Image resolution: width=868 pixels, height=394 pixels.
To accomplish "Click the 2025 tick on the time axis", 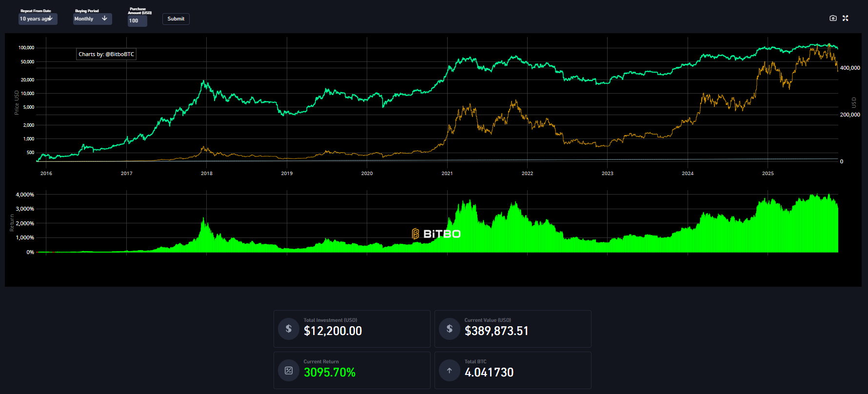I will [x=768, y=174].
